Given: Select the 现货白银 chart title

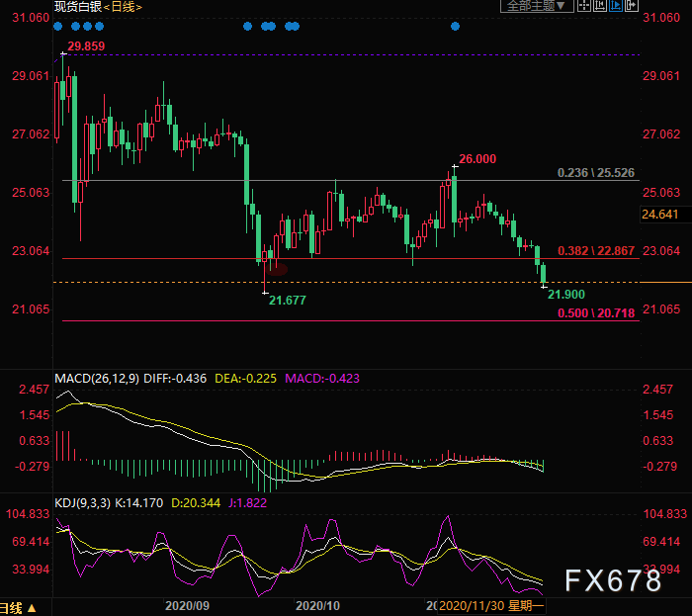Looking at the screenshot, I should 81,7.
